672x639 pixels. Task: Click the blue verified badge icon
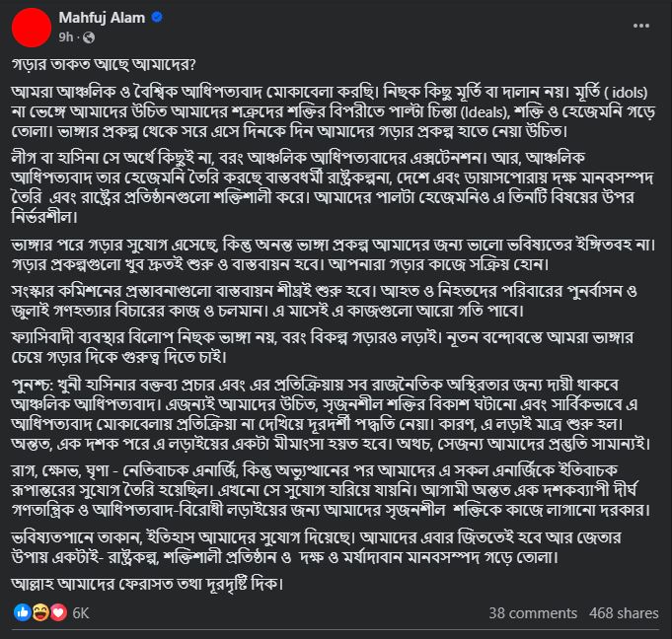tap(157, 17)
